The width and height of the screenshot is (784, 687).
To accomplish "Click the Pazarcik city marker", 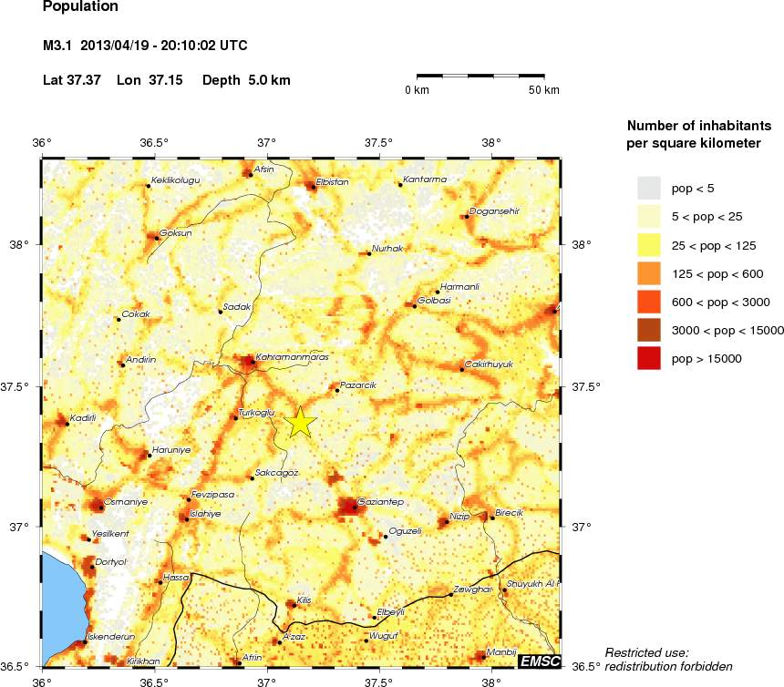I will (337, 390).
